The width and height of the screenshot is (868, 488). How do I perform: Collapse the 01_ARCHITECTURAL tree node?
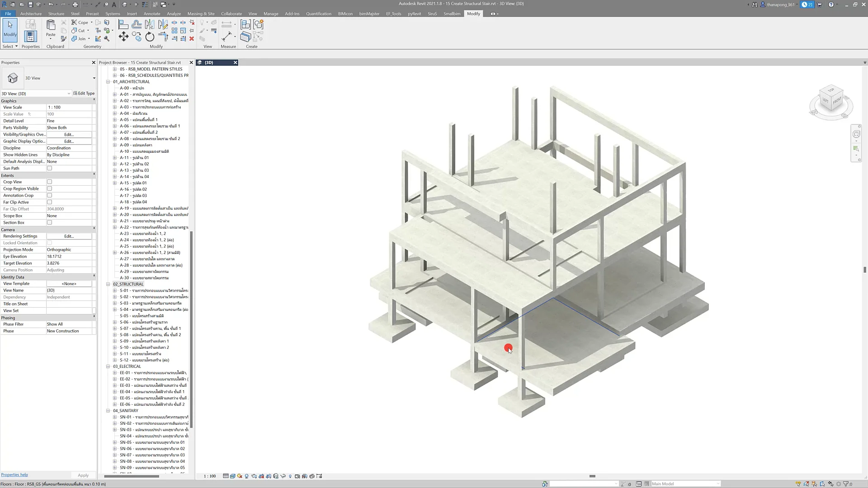click(x=108, y=82)
